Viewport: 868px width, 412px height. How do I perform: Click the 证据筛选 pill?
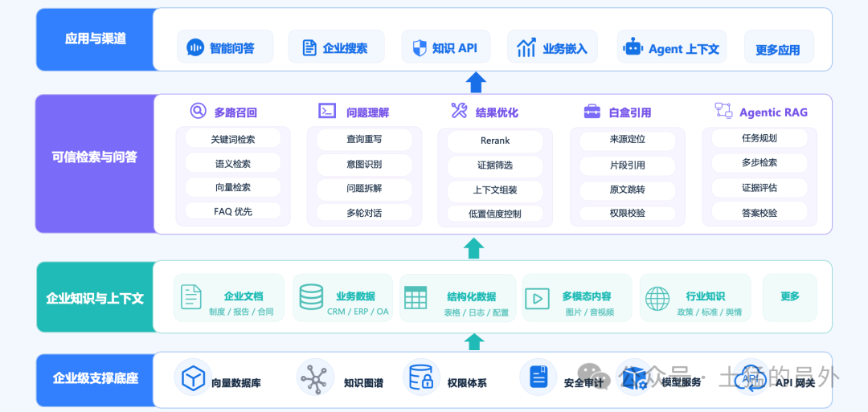pos(495,165)
